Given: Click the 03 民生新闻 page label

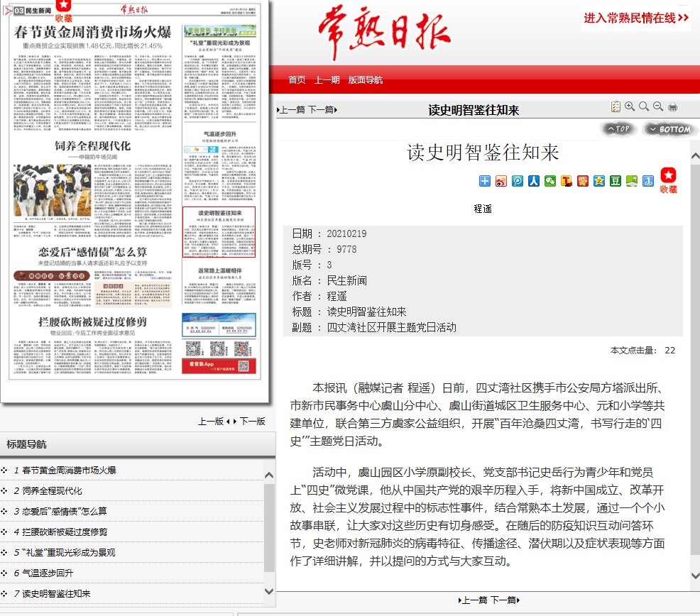Looking at the screenshot, I should (32, 11).
